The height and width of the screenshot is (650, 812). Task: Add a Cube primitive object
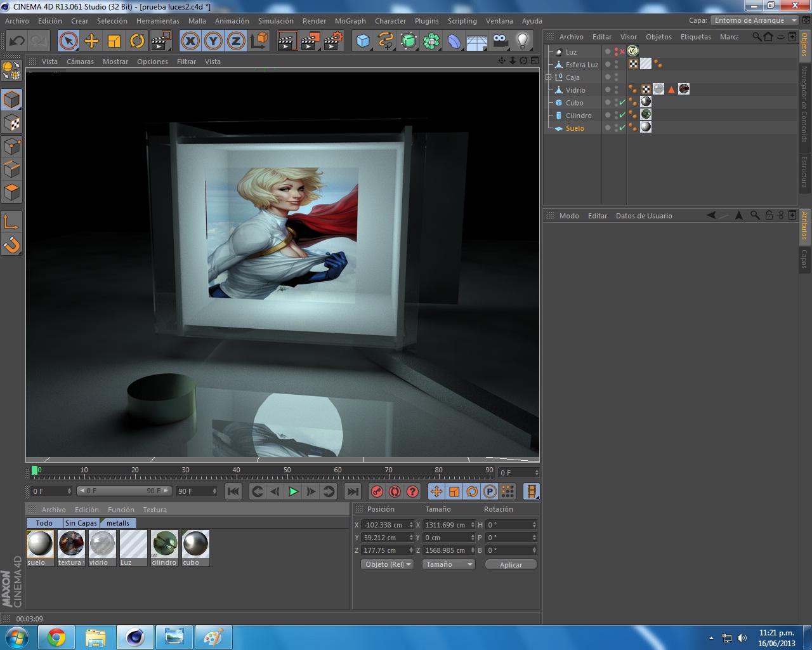(363, 41)
